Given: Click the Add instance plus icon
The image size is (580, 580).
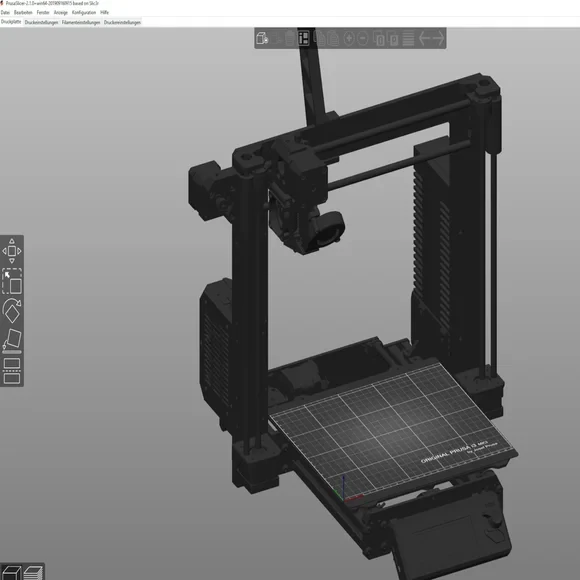Looking at the screenshot, I should tap(349, 38).
